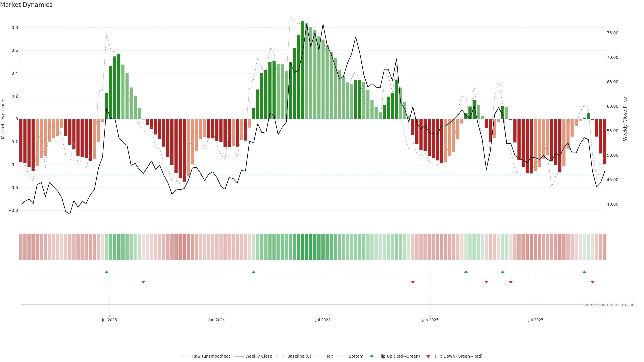Viewport: 644px width, 362px height.
Task: Click the 0.8 tick on left axis
Action: tap(15, 27)
